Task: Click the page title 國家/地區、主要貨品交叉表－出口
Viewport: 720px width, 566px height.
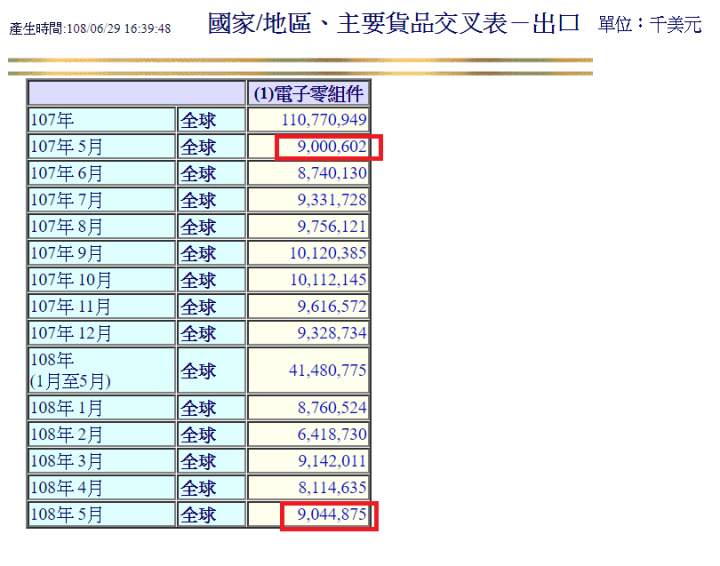Action: click(x=394, y=23)
